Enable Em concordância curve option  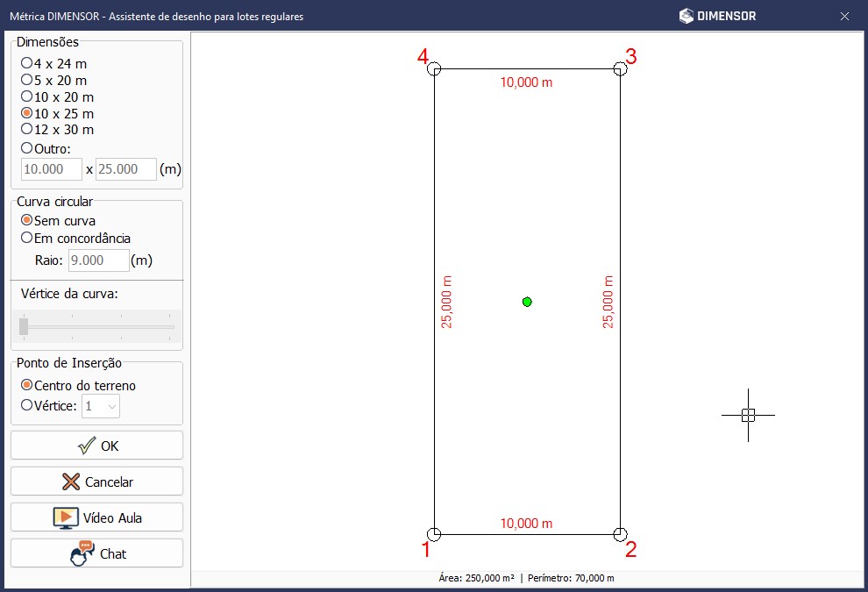coord(26,238)
